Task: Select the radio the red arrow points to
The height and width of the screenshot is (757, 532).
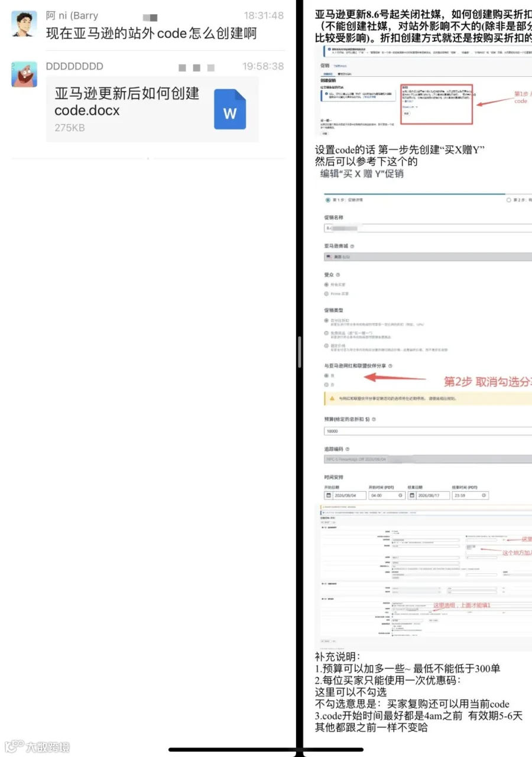Action: click(x=326, y=375)
